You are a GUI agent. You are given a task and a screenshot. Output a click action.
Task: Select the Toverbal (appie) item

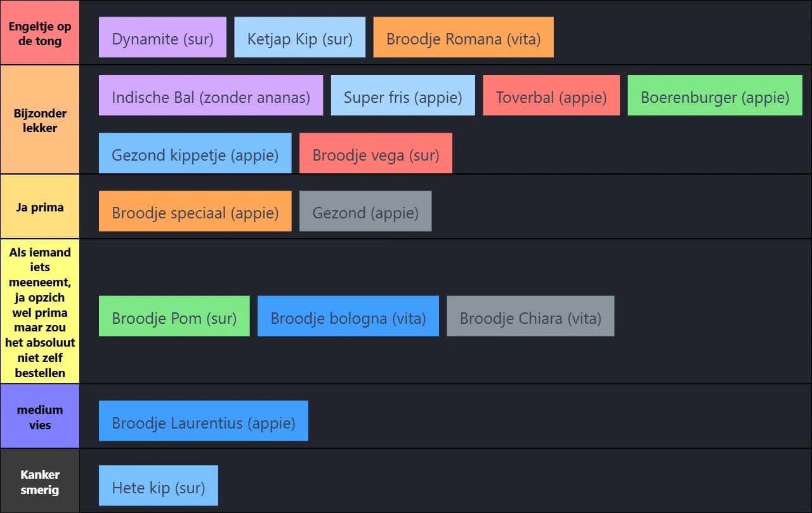coord(551,96)
